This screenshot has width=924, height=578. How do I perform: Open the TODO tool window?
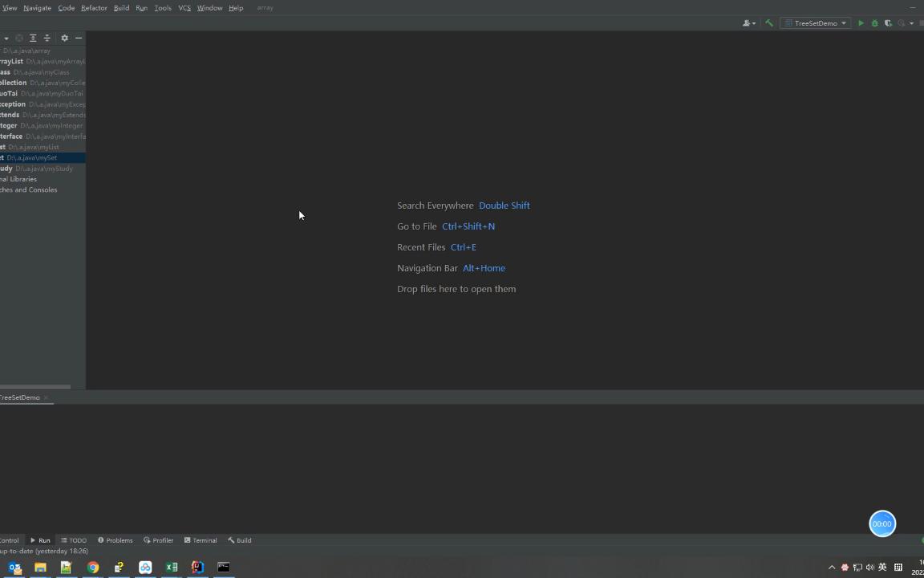coord(73,539)
